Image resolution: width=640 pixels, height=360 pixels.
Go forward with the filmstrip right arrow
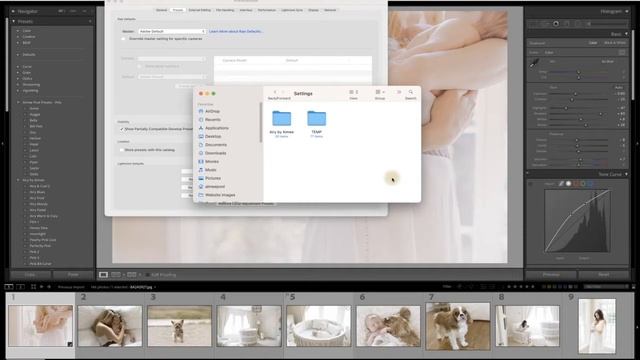pos(49,287)
